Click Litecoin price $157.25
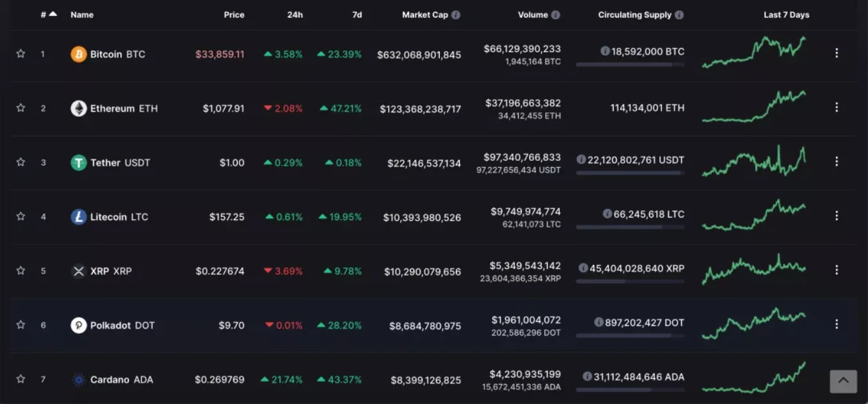868x404 pixels. click(x=227, y=217)
